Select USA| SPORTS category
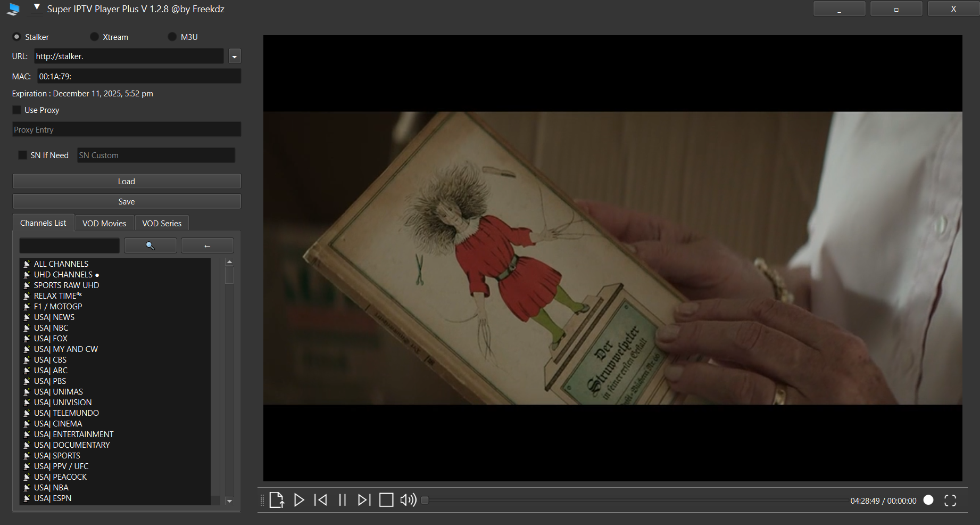 [x=57, y=455]
